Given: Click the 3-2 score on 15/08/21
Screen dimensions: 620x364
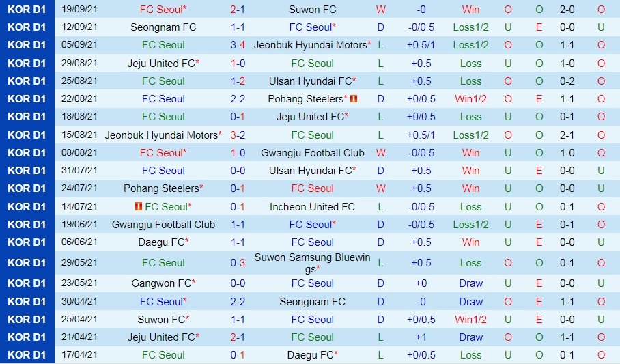Looking at the screenshot, I should click(238, 135).
